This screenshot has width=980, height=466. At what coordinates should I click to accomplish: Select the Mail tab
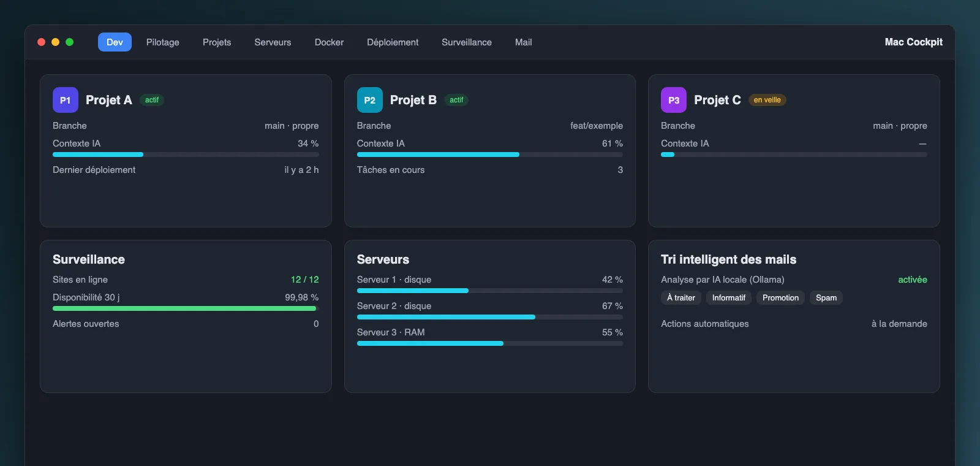click(523, 42)
